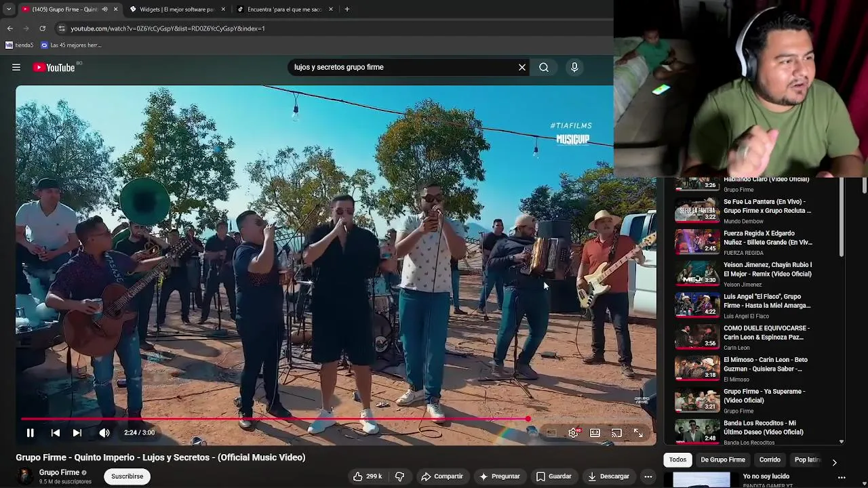Screen dimensions: 868x488
Task: Save video with Guardar button
Action: click(x=554, y=476)
